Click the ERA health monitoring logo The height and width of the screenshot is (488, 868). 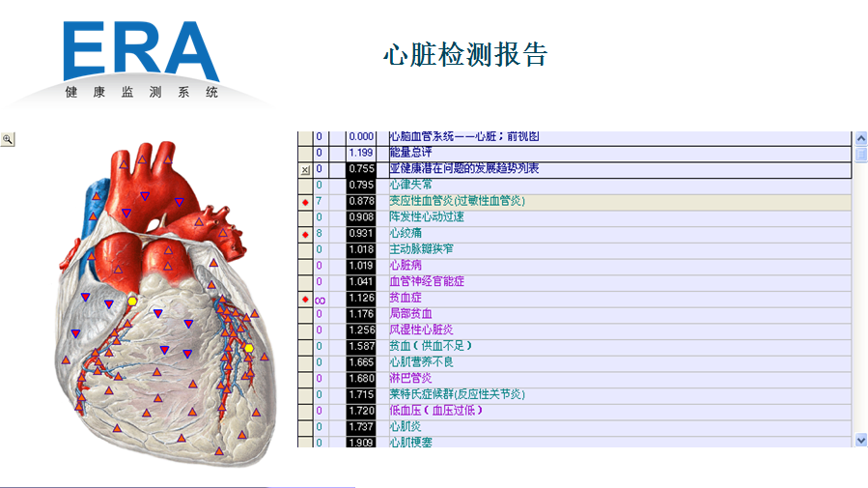(x=142, y=60)
